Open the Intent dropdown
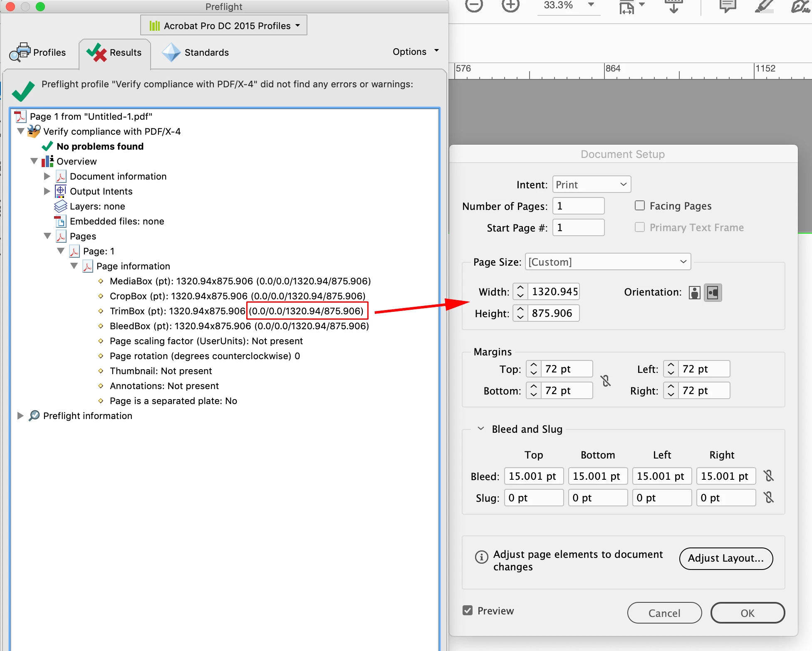Image resolution: width=812 pixels, height=651 pixels. tap(591, 185)
